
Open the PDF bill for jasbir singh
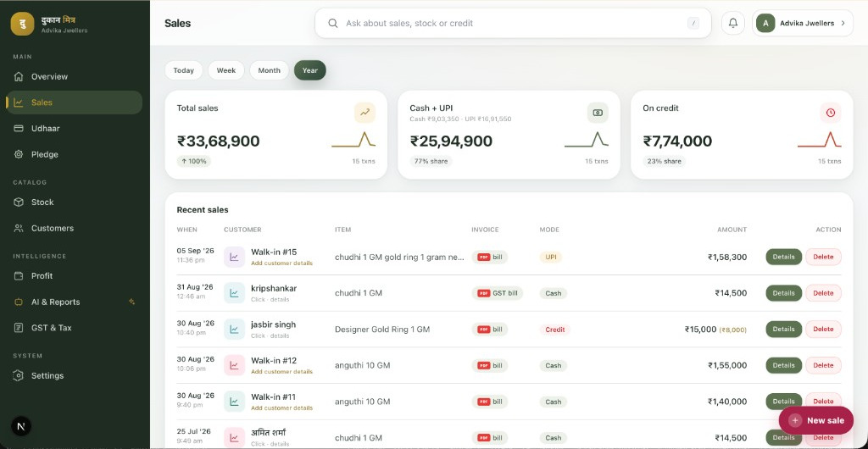[x=490, y=329]
